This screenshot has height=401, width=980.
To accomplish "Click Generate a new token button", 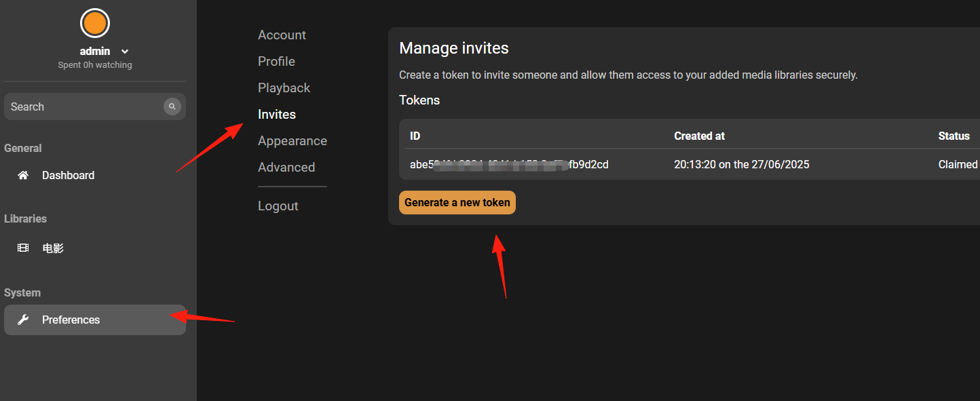I will (x=457, y=202).
